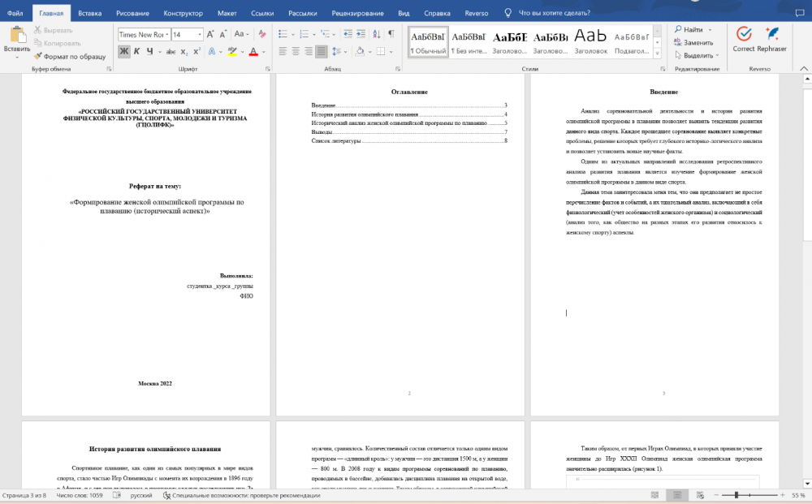
Task: Click Replace (Заменить) button
Action: [693, 42]
